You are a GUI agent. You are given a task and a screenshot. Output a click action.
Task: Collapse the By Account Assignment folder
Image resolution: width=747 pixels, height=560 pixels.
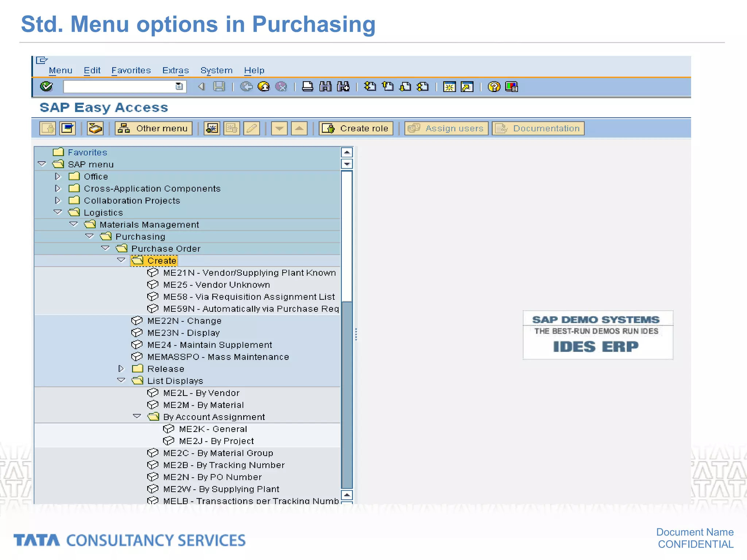[137, 416]
